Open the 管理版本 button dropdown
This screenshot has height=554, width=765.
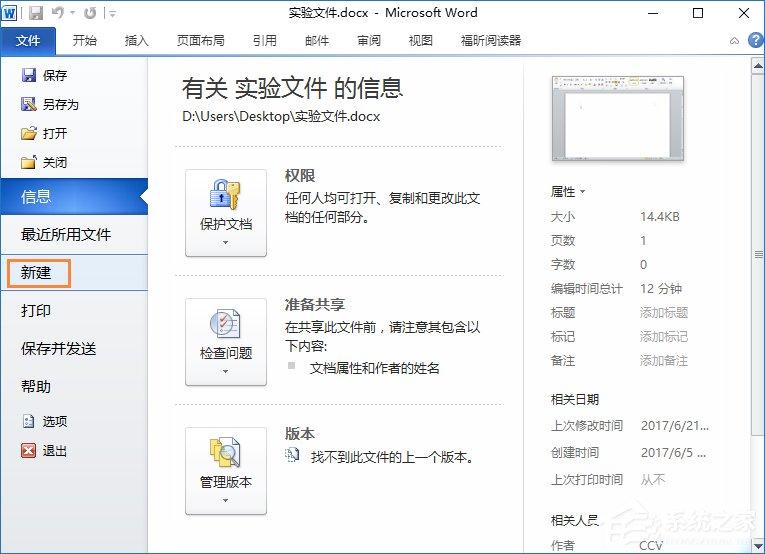coord(226,471)
